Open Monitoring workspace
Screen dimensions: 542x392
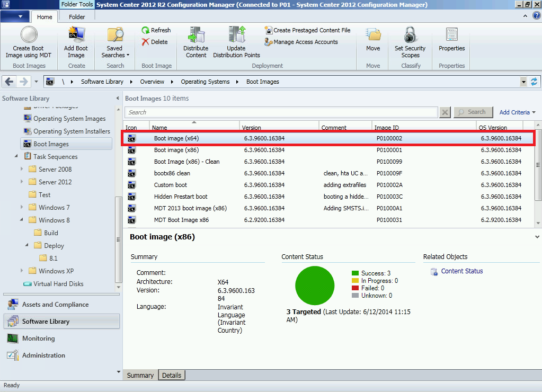(62, 338)
